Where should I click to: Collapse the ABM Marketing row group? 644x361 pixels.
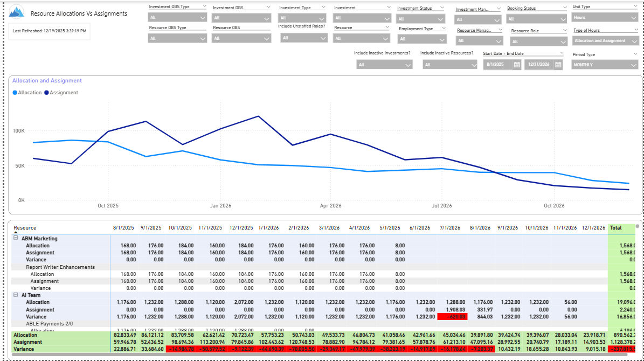pyautogui.click(x=16, y=238)
